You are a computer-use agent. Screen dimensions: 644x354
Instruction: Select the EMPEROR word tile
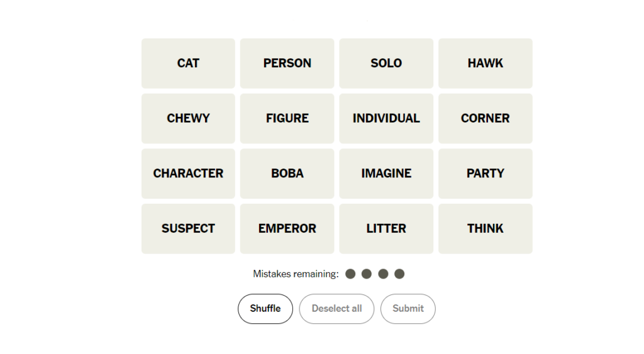(287, 228)
